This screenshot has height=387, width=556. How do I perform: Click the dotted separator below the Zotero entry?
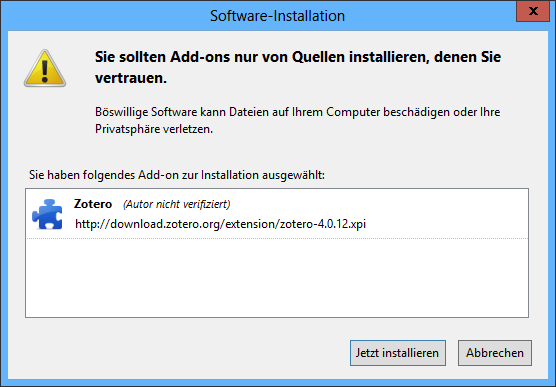[277, 238]
